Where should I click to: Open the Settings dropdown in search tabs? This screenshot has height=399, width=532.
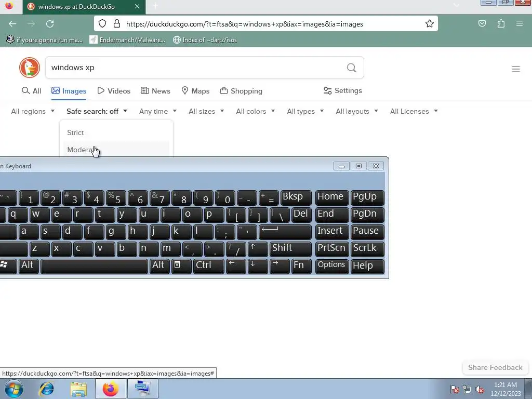tap(343, 90)
